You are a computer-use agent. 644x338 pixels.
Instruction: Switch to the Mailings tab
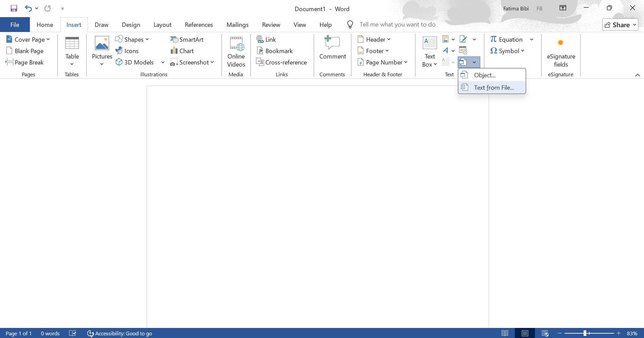tap(238, 25)
